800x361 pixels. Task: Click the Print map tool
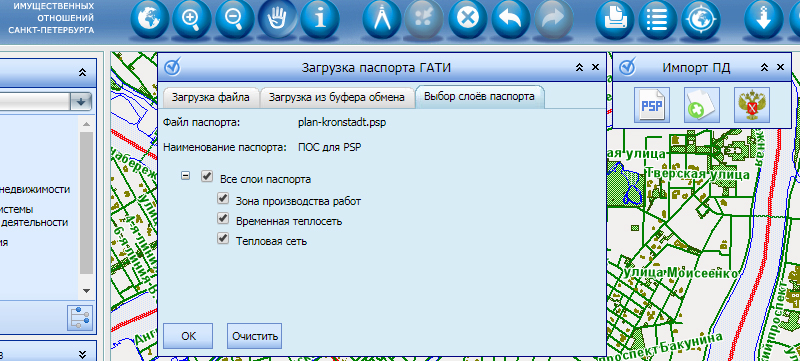615,20
